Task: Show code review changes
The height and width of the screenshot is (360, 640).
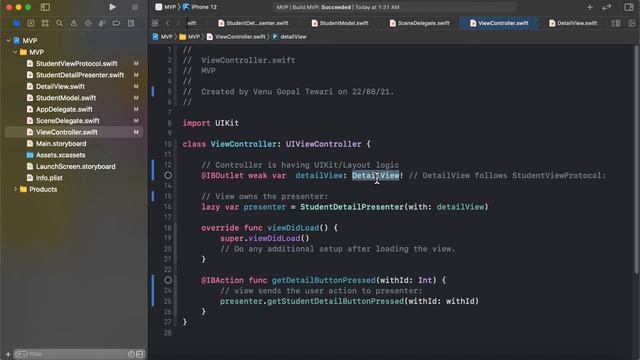Action: (x=607, y=7)
